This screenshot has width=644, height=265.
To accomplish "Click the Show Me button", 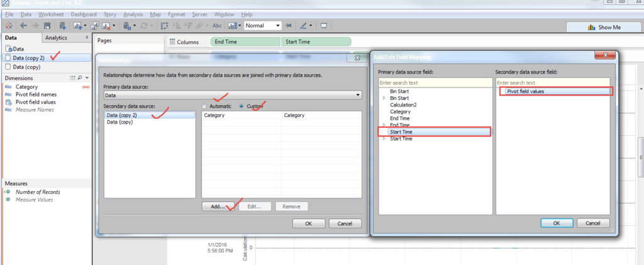I will click(604, 28).
